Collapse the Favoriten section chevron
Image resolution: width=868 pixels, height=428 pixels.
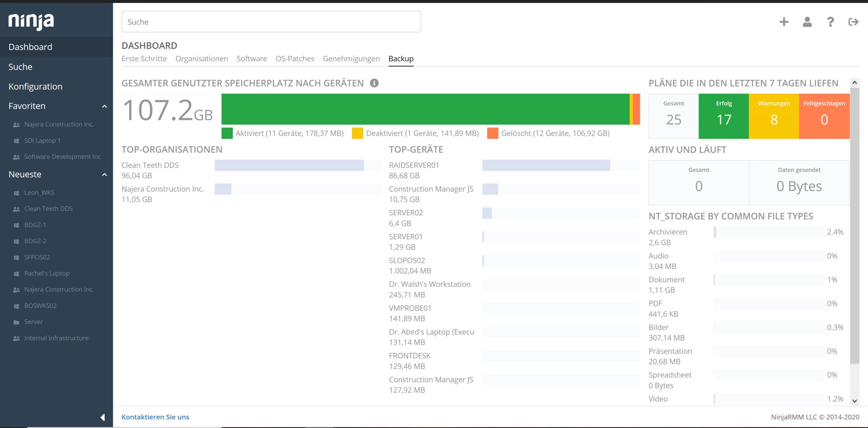[104, 106]
